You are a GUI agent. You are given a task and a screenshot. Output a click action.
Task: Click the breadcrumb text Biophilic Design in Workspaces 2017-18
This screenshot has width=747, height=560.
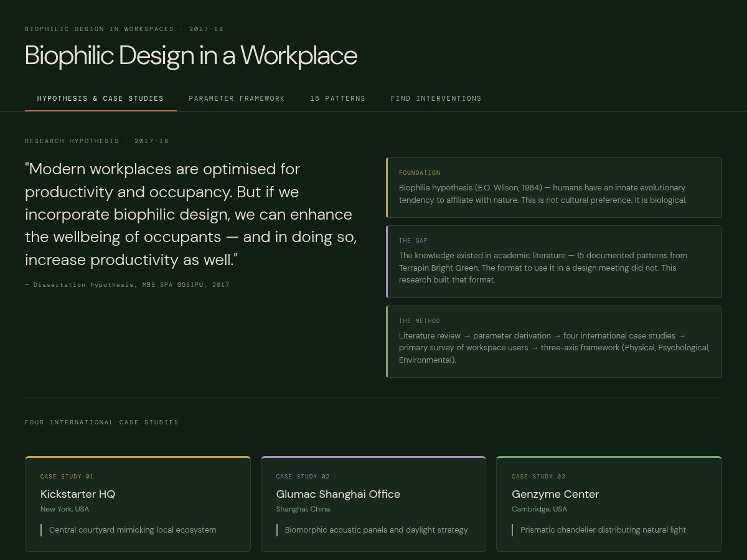[124, 29]
